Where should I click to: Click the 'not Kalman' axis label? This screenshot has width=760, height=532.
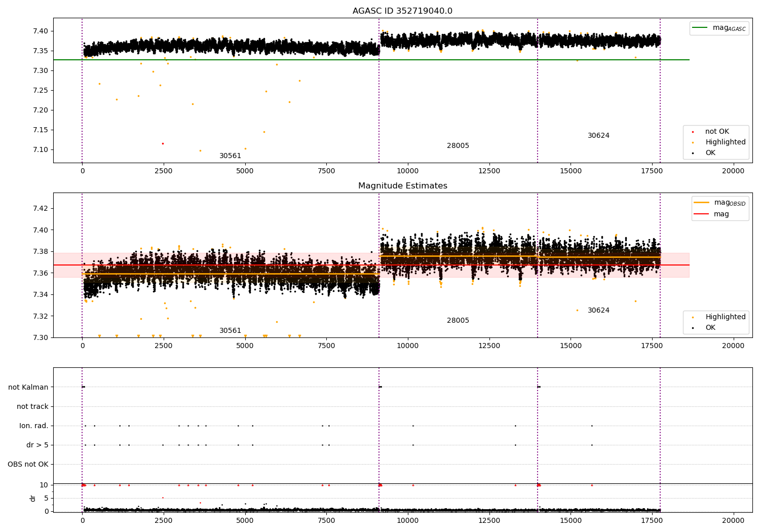(28, 388)
